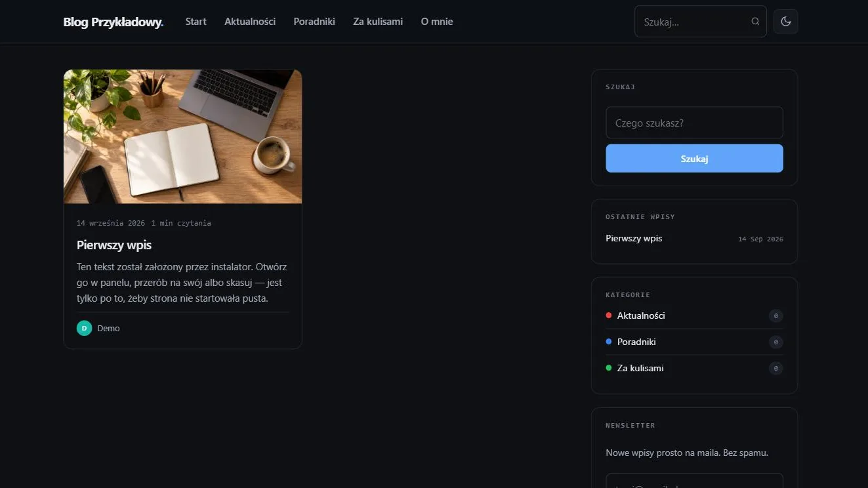Select the Poradniki category in sidebar
Screen dimensions: 868x488
coord(636,342)
